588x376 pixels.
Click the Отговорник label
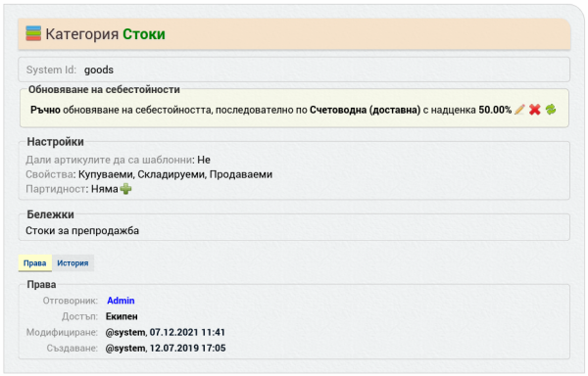click(x=71, y=301)
